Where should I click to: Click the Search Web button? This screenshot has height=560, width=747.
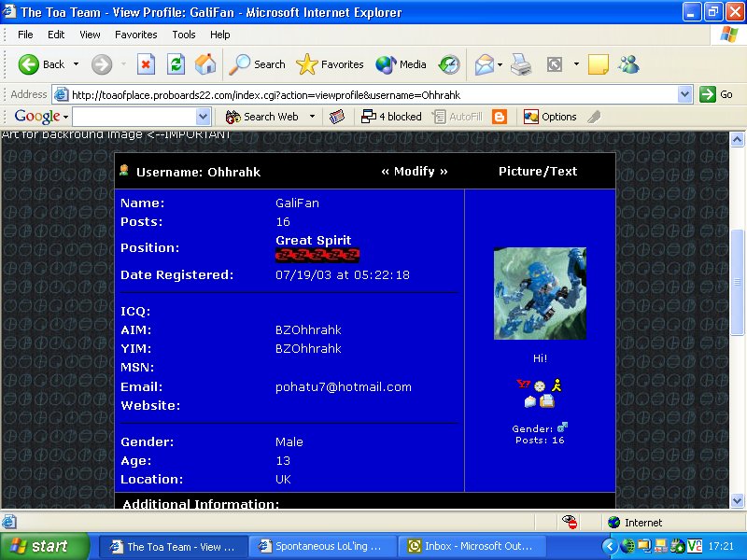[262, 117]
